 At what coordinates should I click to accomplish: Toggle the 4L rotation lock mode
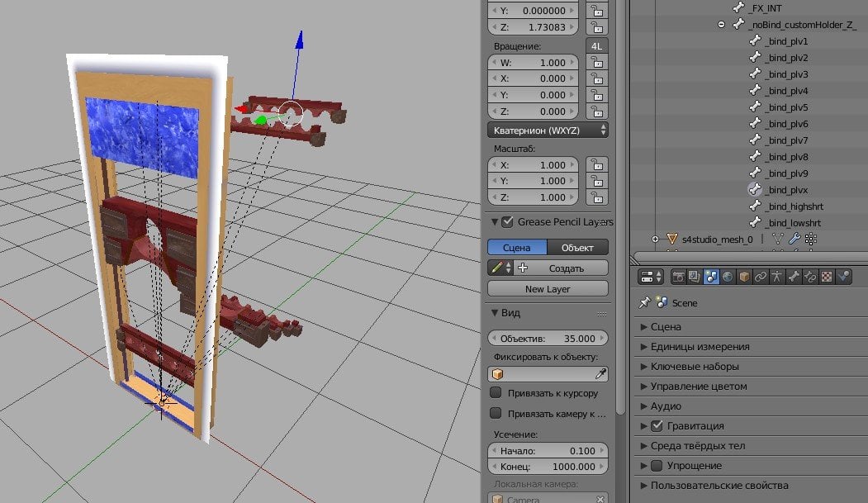pyautogui.click(x=597, y=46)
